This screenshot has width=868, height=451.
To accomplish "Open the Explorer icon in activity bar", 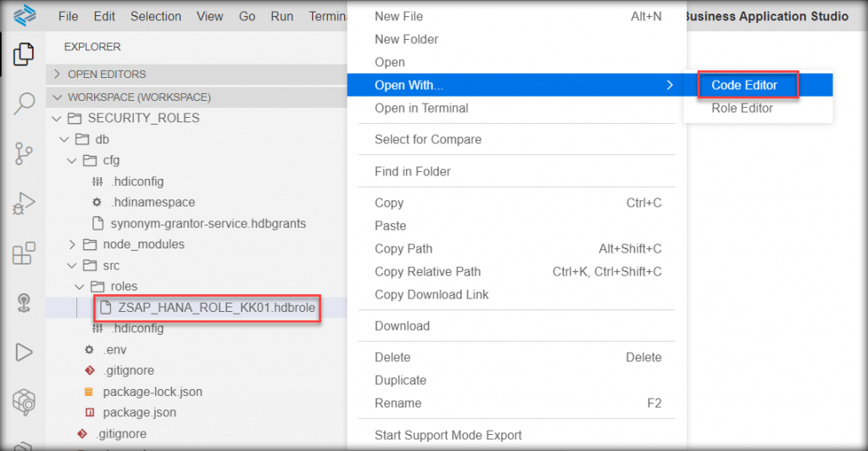I will 23,54.
